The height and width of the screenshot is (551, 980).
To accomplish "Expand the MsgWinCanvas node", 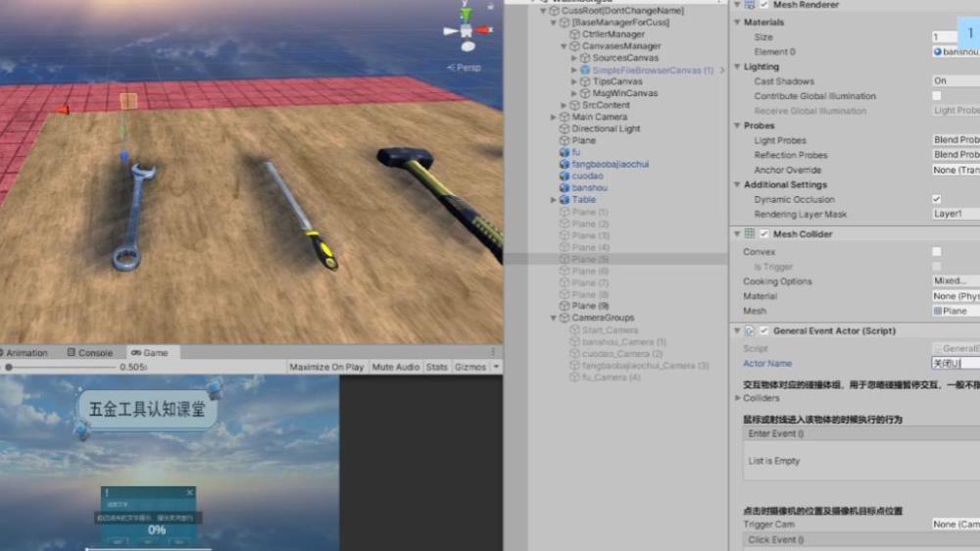I will click(574, 93).
